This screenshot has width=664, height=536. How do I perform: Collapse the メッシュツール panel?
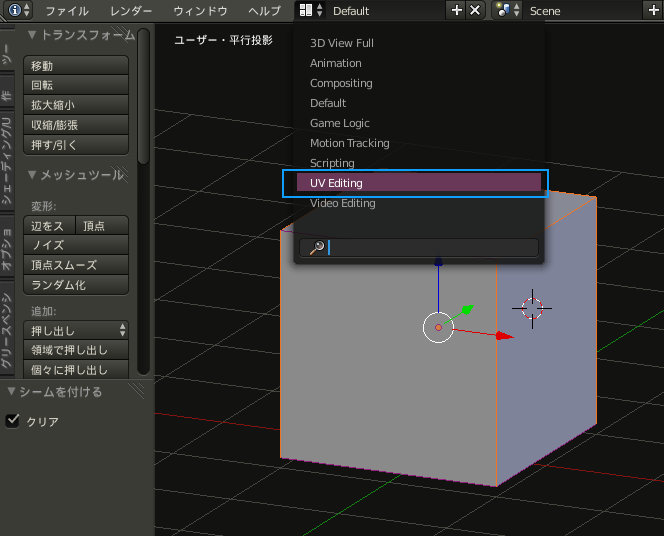tap(32, 175)
